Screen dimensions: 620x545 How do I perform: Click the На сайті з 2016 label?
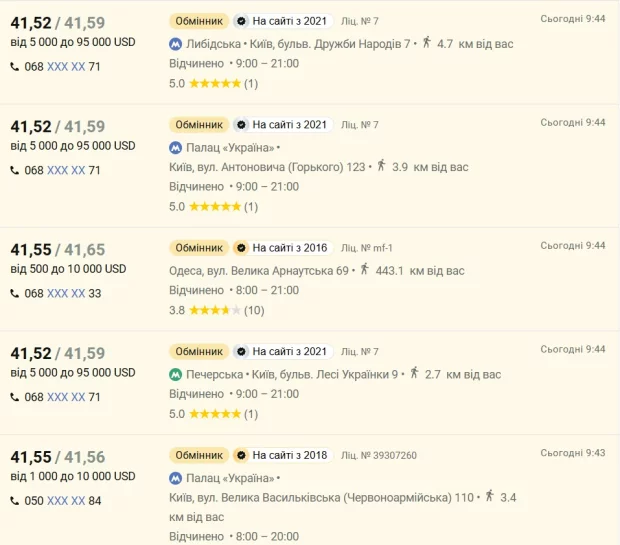click(289, 247)
